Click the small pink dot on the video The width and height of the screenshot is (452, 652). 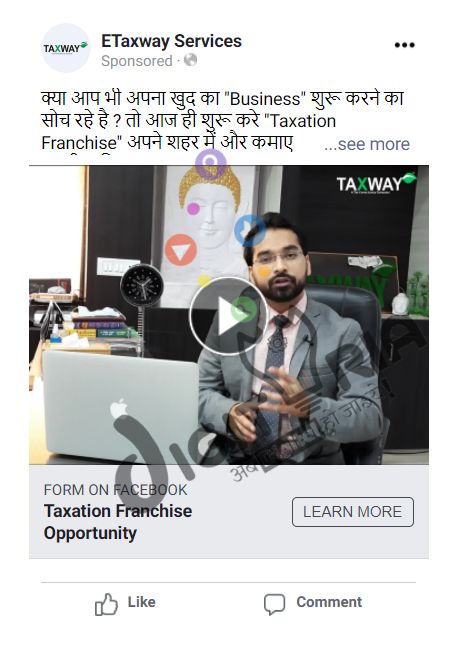click(x=193, y=208)
